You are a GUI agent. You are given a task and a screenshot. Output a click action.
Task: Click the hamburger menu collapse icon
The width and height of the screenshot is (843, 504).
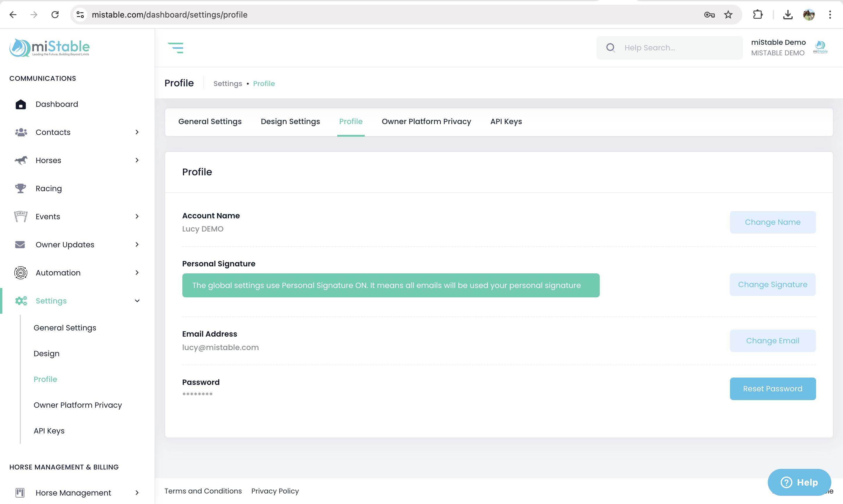176,47
